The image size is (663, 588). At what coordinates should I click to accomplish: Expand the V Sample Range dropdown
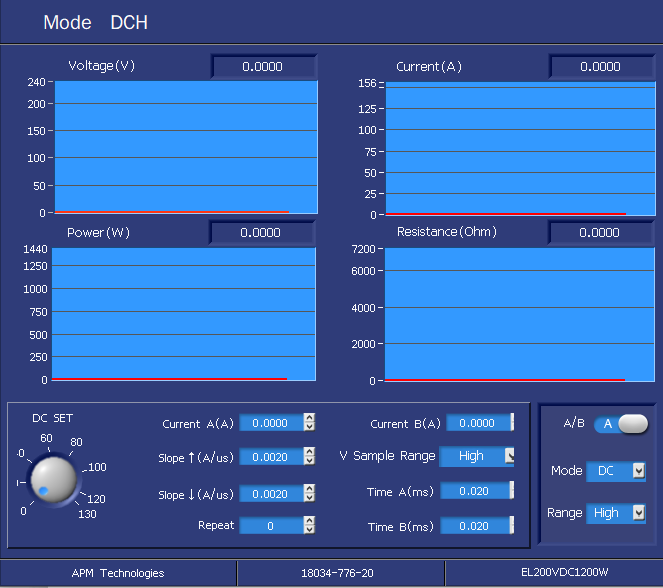coord(509,456)
